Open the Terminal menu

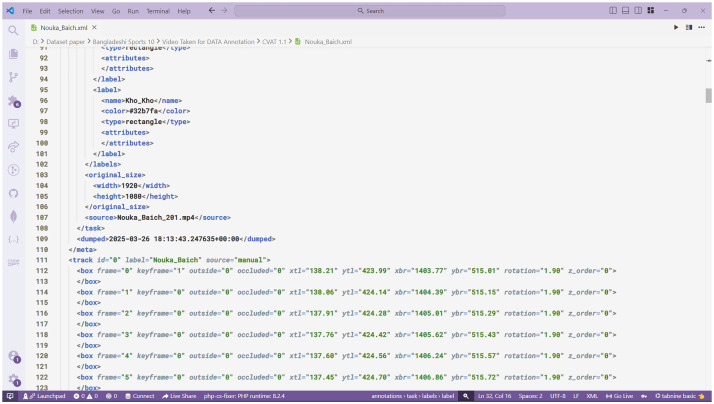click(158, 11)
